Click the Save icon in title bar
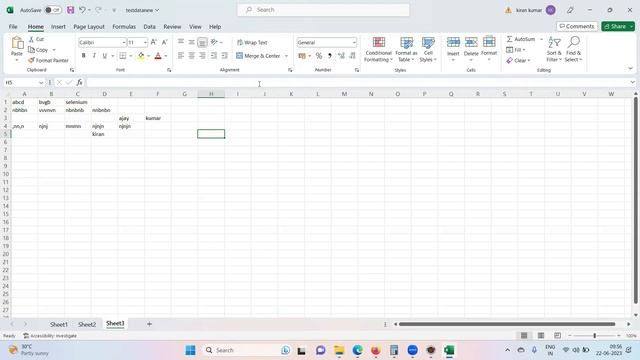640x360 pixels. click(x=71, y=10)
